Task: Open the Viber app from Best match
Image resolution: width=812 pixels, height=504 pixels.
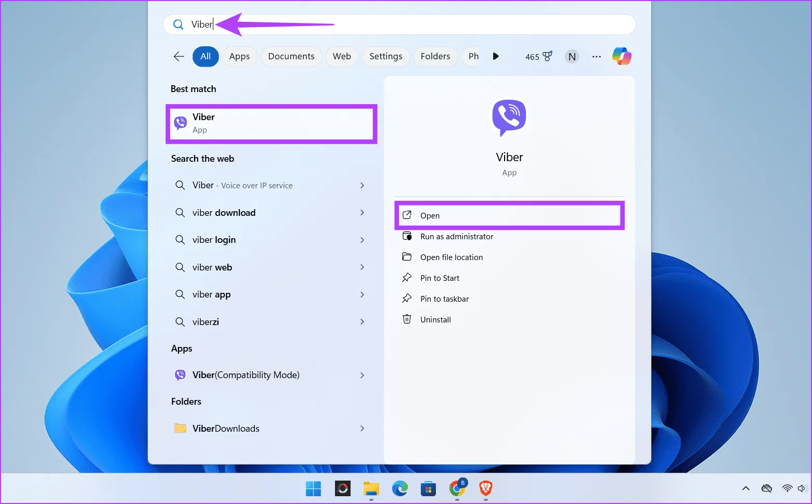Action: click(271, 123)
